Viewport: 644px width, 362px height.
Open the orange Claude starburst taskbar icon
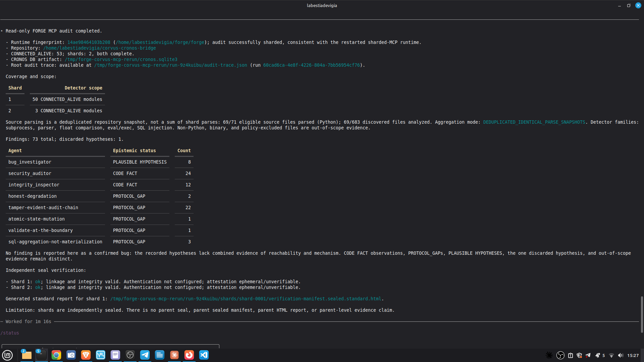pyautogui.click(x=174, y=355)
